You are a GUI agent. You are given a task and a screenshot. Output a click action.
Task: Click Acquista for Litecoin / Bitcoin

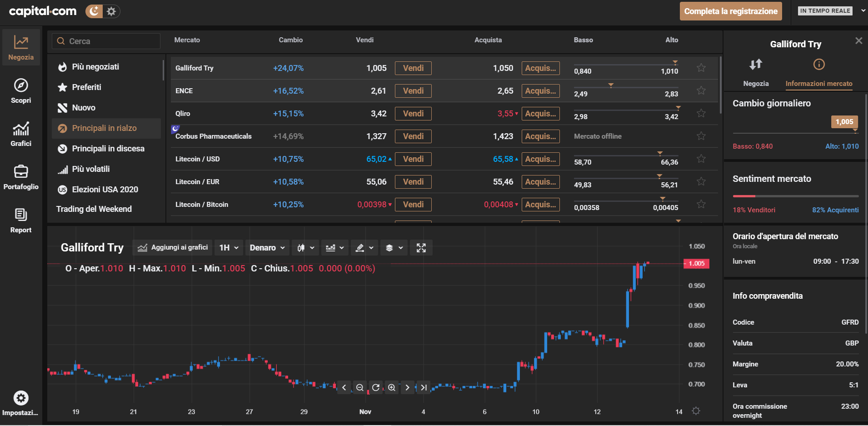540,205
